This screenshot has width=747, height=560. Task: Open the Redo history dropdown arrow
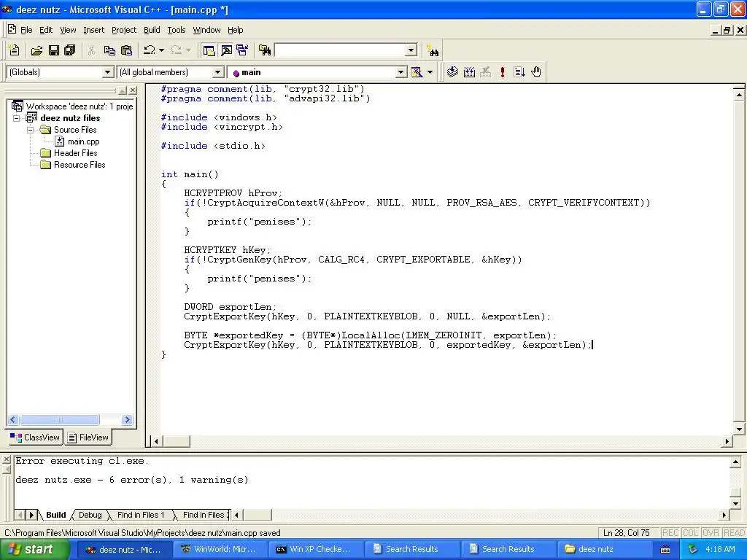pyautogui.click(x=188, y=50)
